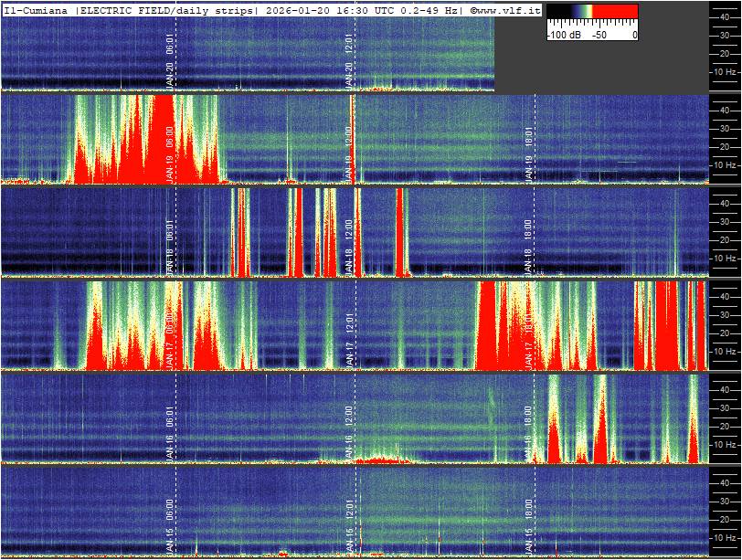Click the www.vlf.it link in the header

coord(509,9)
